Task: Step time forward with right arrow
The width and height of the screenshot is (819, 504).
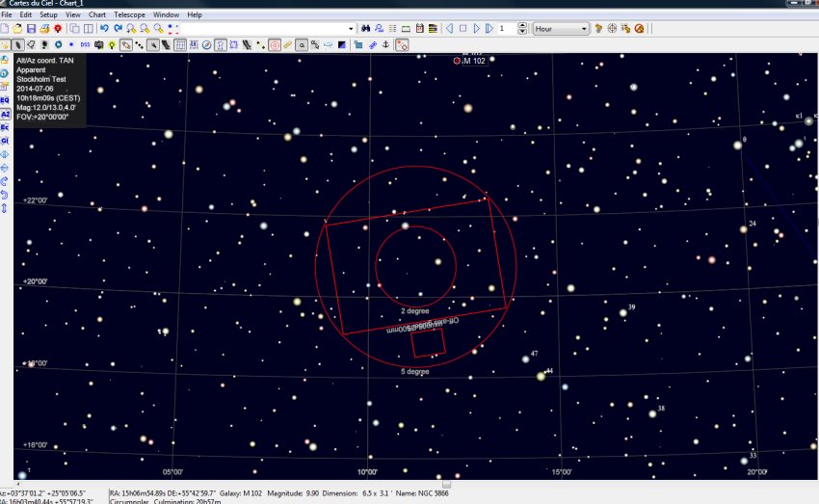Action: 476,29
